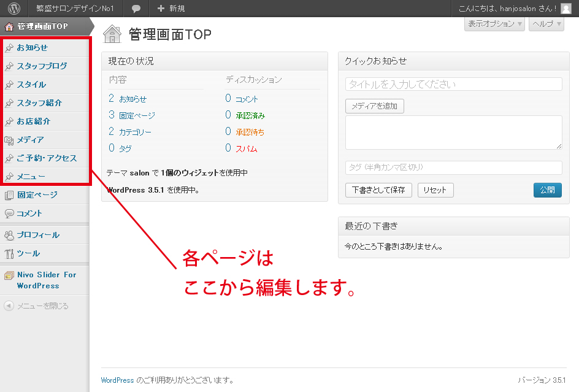The width and height of the screenshot is (579, 392).
Task: Click the 下書きとして保存 button
Action: click(x=378, y=190)
